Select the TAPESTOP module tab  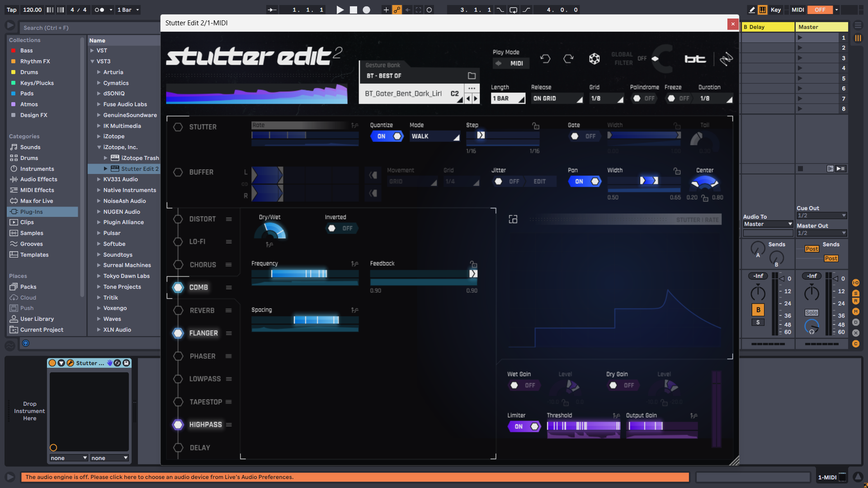[206, 402]
